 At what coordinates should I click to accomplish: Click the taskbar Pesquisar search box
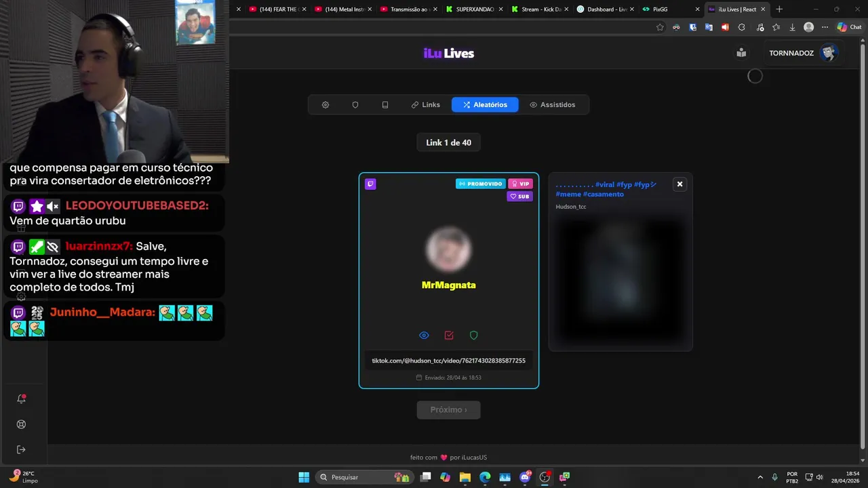[x=365, y=477]
